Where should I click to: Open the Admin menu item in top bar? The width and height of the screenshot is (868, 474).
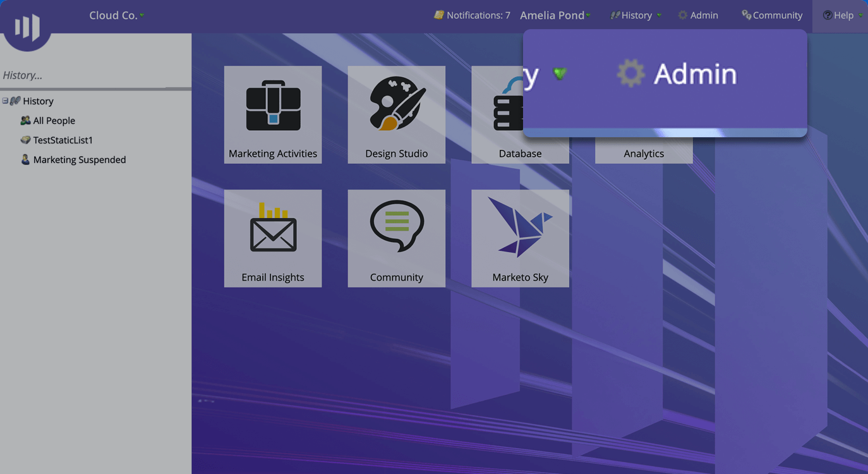[x=698, y=15]
